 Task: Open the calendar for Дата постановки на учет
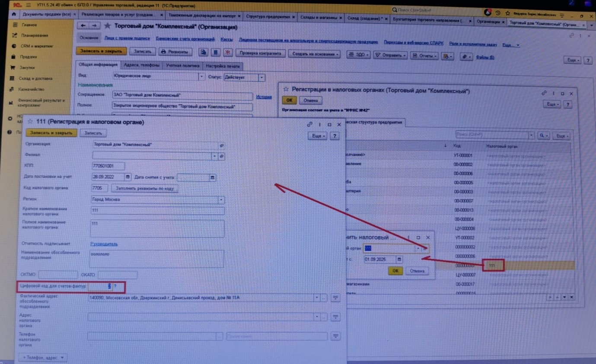(x=127, y=177)
